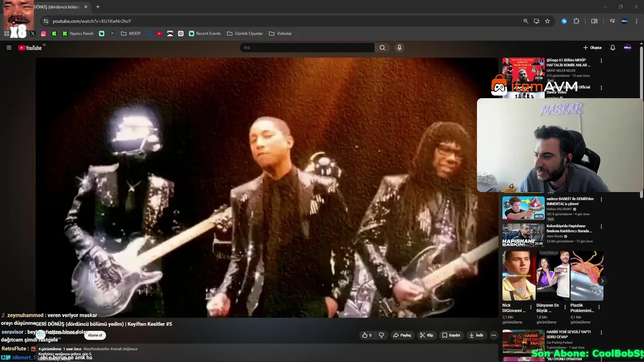Subscribe using the Abone ol button
The image size is (644, 362).
pyautogui.click(x=95, y=335)
